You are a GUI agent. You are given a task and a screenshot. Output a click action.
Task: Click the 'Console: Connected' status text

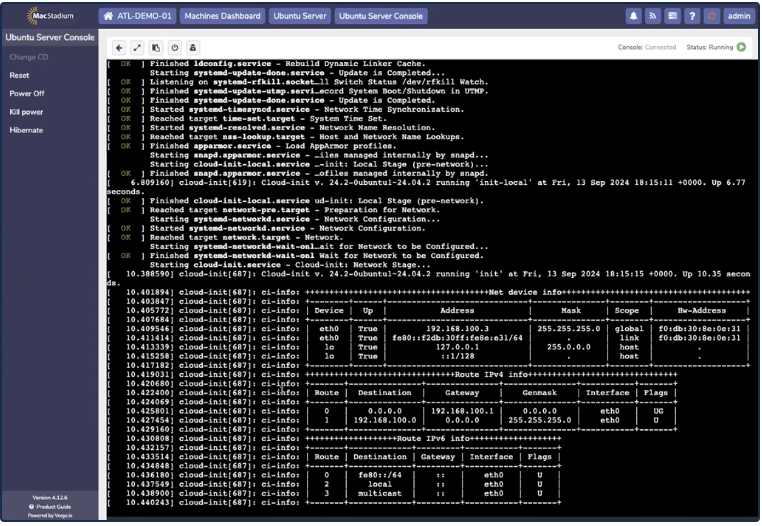tap(647, 47)
